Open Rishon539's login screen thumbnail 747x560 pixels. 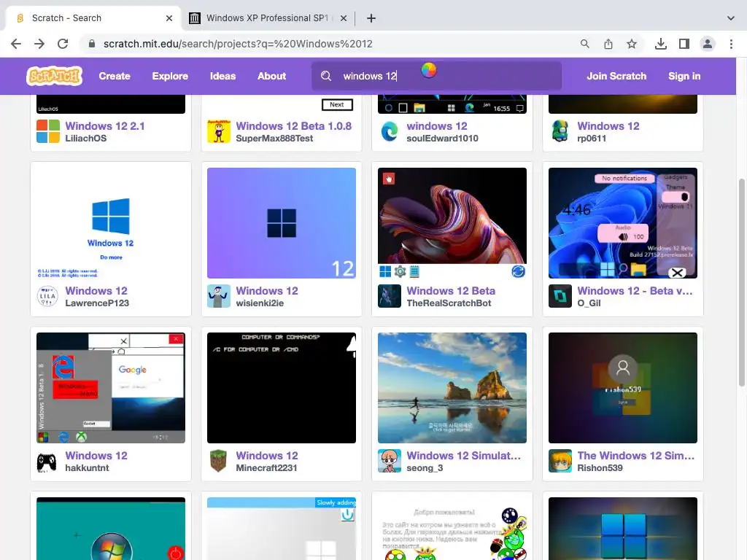pyautogui.click(x=623, y=388)
